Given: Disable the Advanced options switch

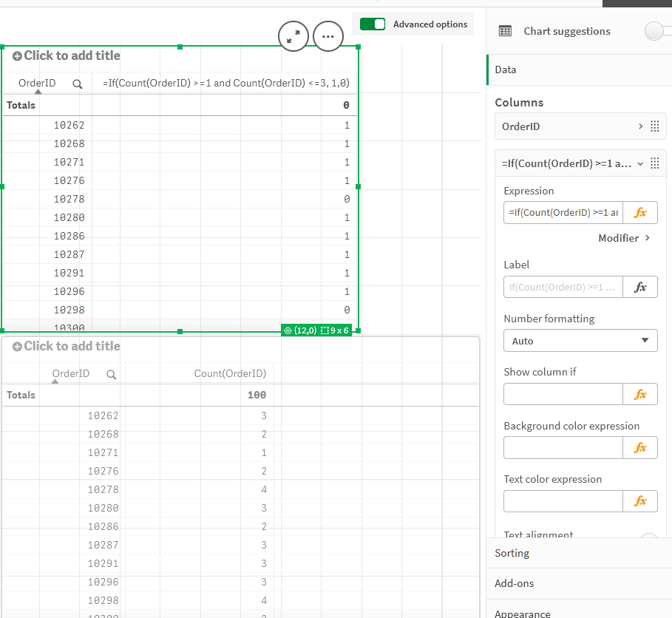Looking at the screenshot, I should tap(373, 24).
